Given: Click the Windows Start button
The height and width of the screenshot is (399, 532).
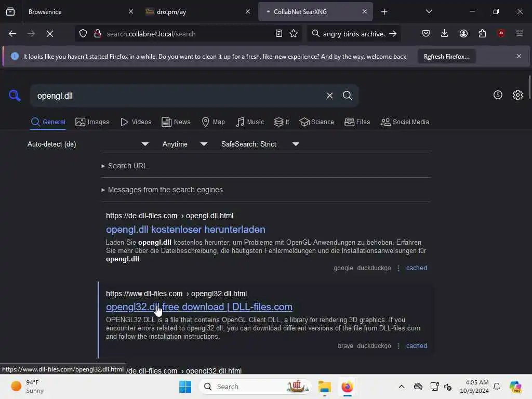Looking at the screenshot, I should (x=185, y=387).
